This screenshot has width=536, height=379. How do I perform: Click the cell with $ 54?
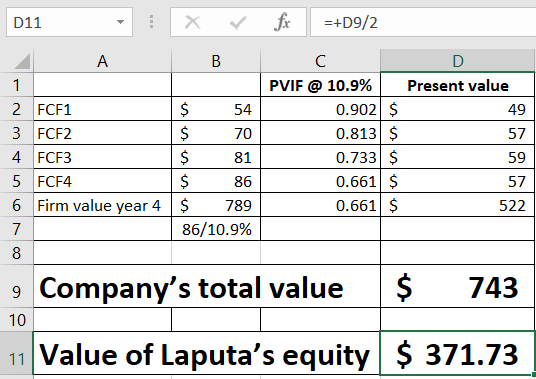point(216,109)
